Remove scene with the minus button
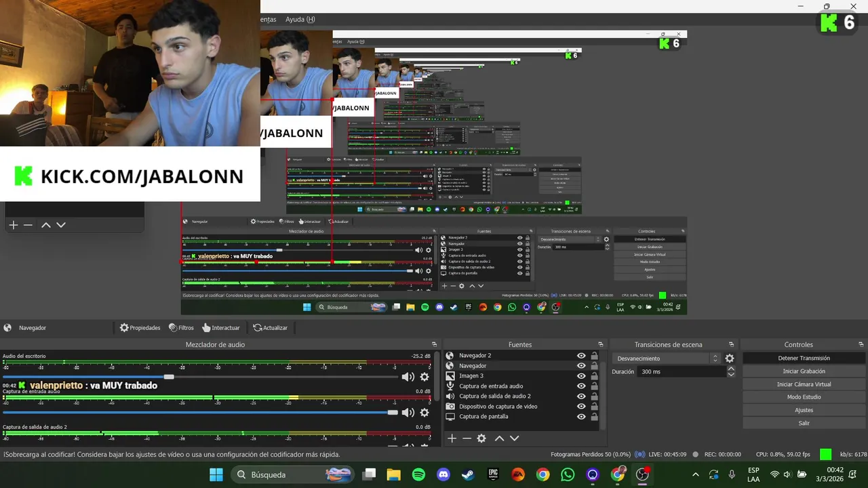 [x=28, y=225]
